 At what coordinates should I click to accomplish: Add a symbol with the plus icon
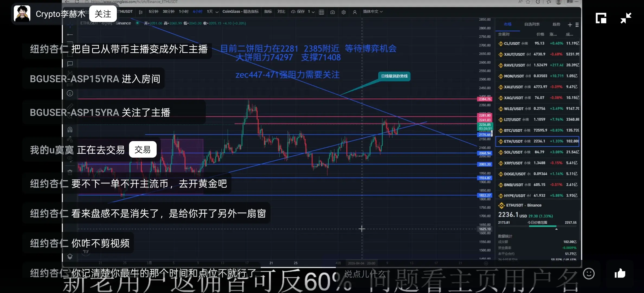click(570, 25)
